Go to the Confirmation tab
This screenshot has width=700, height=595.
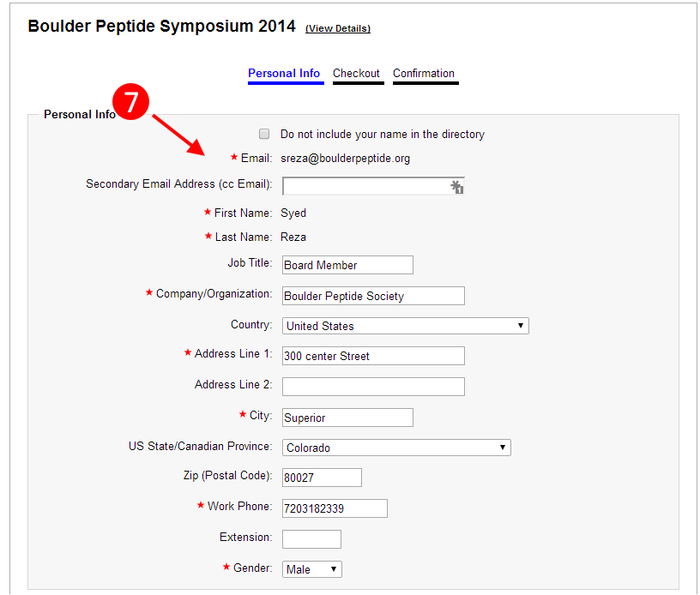pos(425,74)
